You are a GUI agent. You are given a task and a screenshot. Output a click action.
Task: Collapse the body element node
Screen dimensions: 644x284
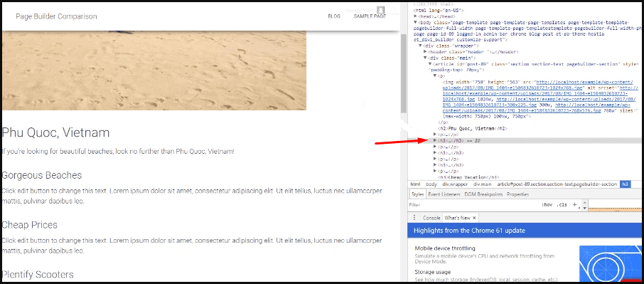tap(415, 22)
